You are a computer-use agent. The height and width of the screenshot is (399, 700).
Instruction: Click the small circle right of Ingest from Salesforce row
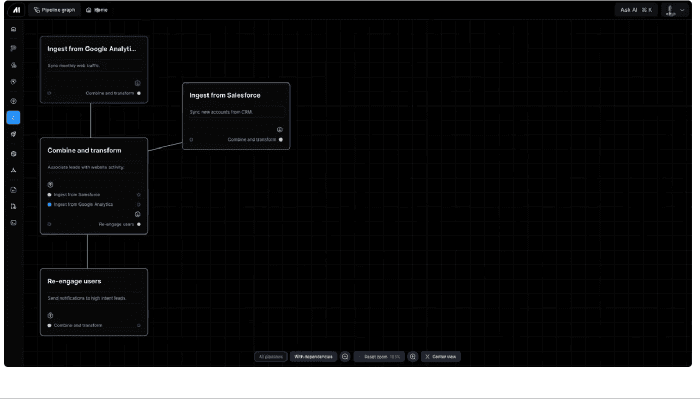coord(139,195)
